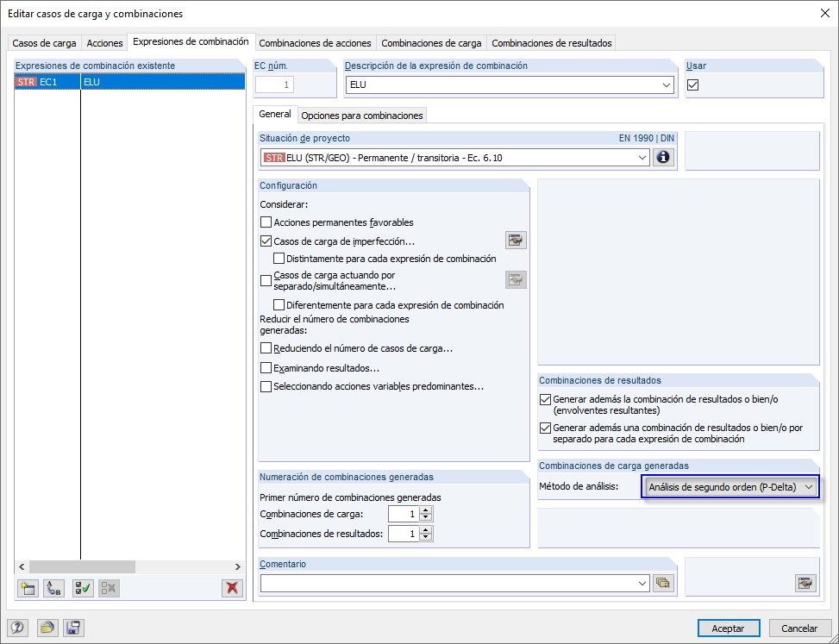
Task: Open the help question mark icon
Action: (x=18, y=628)
